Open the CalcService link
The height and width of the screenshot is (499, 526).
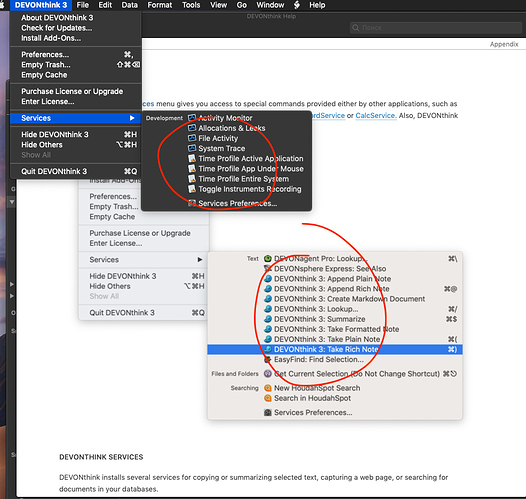point(376,116)
